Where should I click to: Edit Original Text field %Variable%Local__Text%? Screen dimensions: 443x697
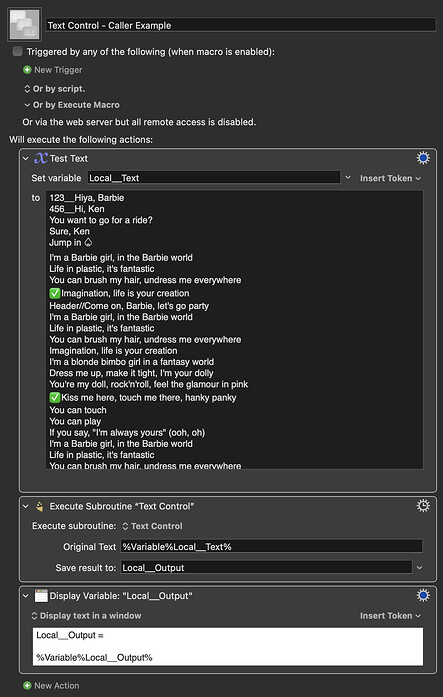point(271,546)
